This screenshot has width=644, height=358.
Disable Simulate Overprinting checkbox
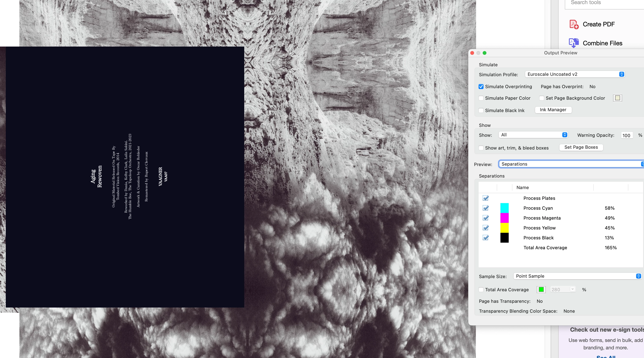tap(481, 87)
